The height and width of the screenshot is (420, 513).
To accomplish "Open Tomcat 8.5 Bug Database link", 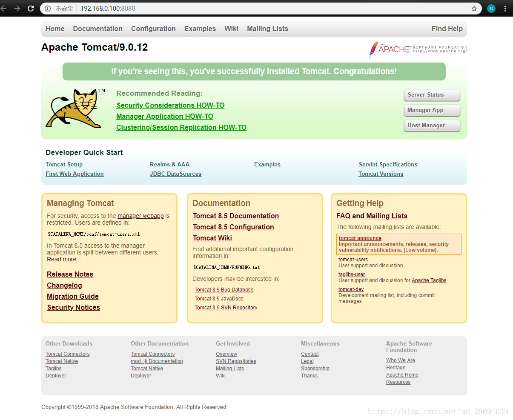I will click(x=224, y=290).
